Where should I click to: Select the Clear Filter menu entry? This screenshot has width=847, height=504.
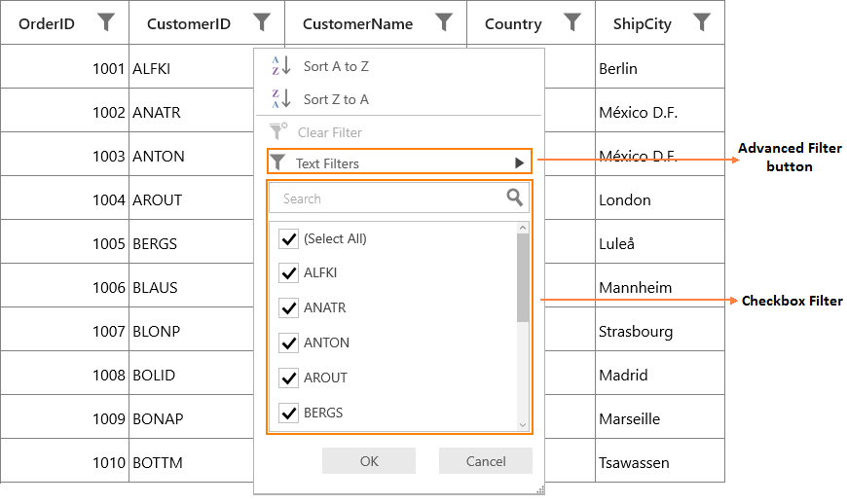398,132
